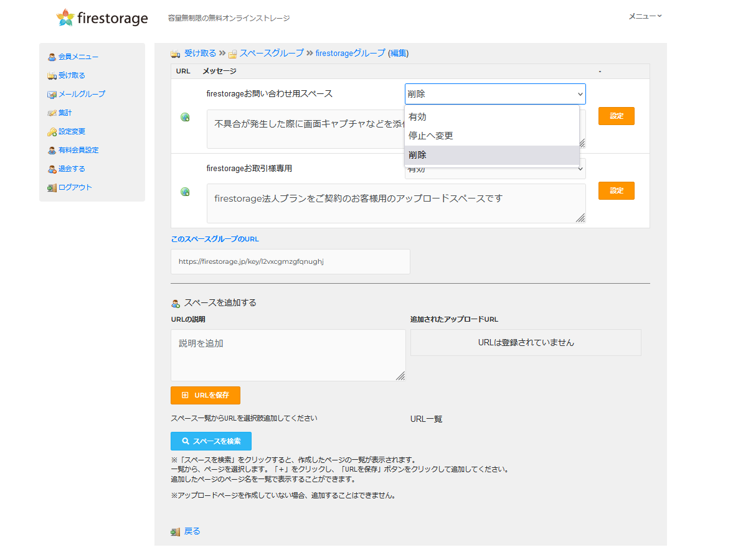Screen dimensions: 733x560
Task: Click the 設定変更 key icon
Action: point(52,132)
